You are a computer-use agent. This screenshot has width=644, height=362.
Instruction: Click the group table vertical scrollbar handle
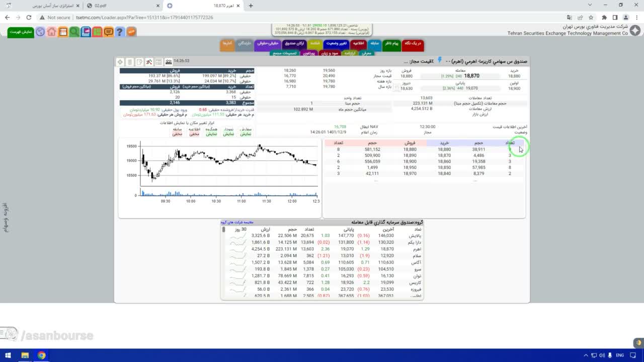coord(223,229)
